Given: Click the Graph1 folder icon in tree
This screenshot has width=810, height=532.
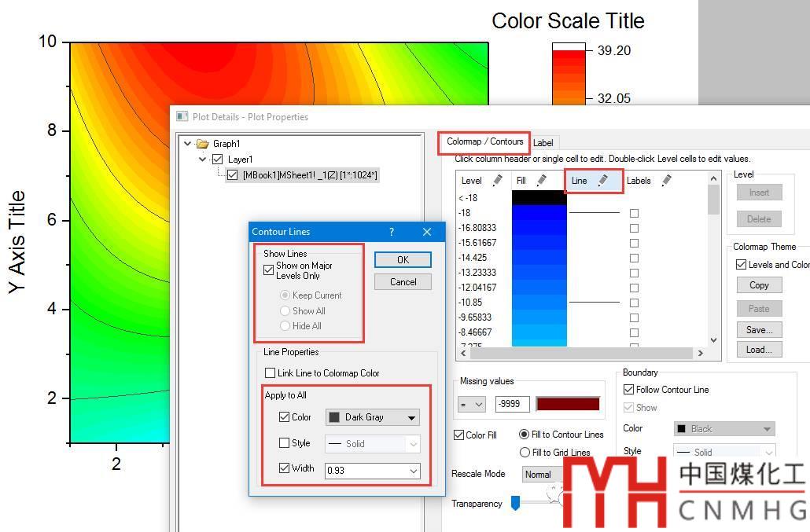Looking at the screenshot, I should 203,144.
